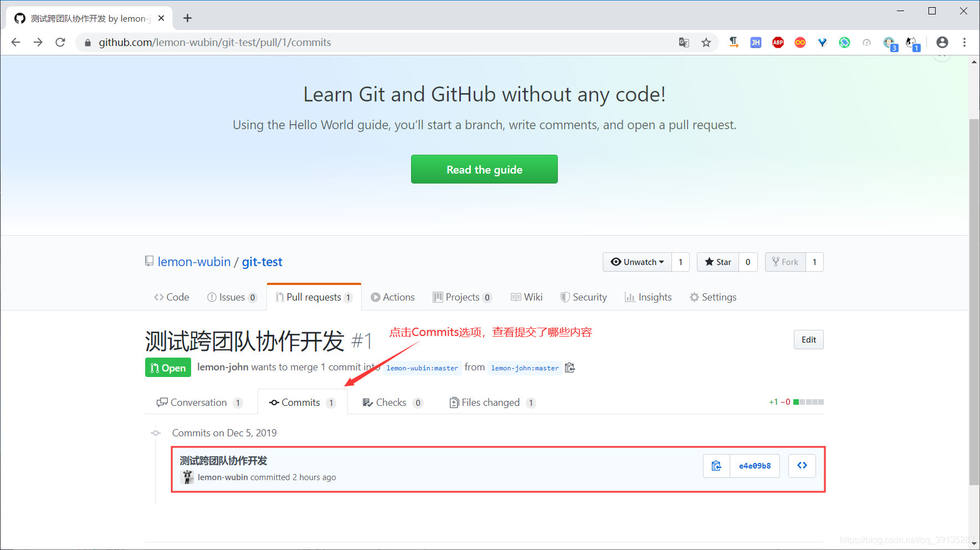Click the lemon-john author link
Image resolution: width=980 pixels, height=550 pixels.
tap(223, 367)
